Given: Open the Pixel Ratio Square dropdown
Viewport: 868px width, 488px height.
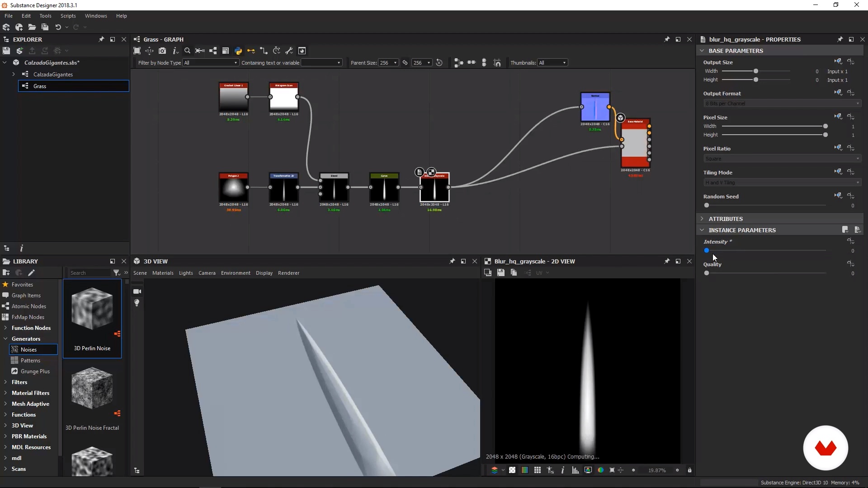Looking at the screenshot, I should coord(782,159).
